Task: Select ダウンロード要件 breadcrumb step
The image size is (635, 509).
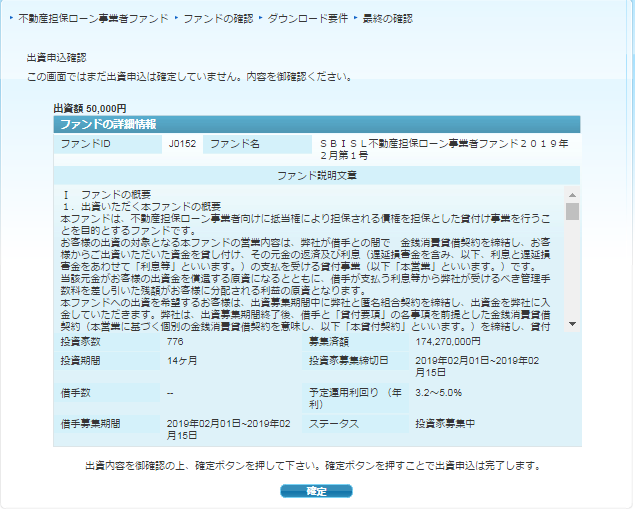Action: click(308, 19)
